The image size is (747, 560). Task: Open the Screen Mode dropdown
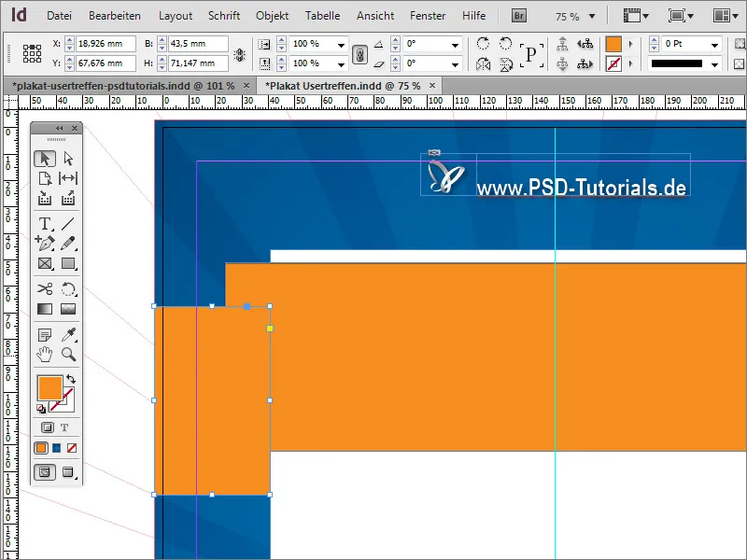pos(681,16)
